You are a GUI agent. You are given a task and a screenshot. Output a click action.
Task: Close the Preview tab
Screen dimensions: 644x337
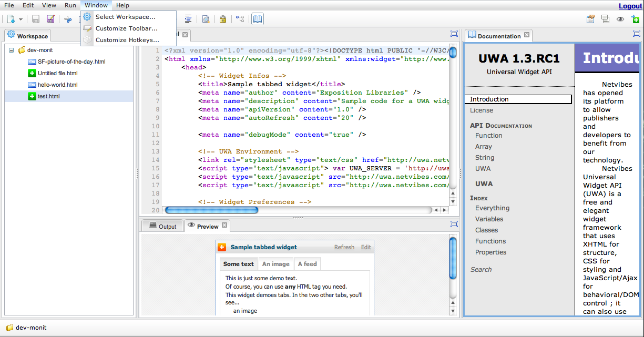click(224, 226)
